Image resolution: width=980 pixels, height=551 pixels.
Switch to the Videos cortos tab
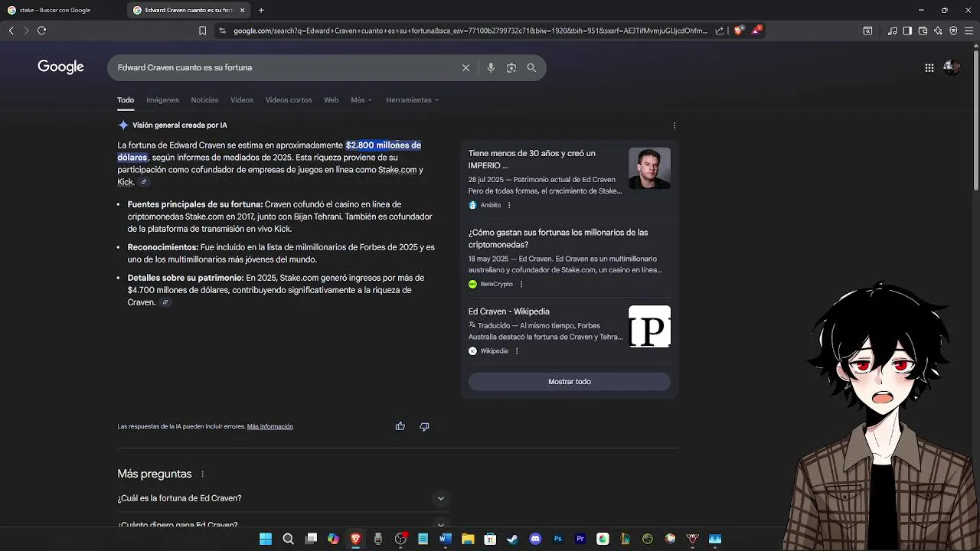coord(289,100)
